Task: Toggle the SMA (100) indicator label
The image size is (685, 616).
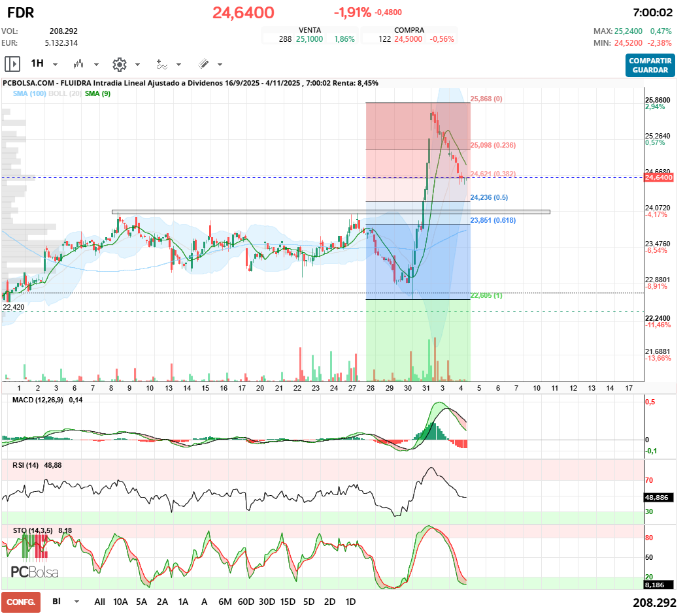Action: 29,94
